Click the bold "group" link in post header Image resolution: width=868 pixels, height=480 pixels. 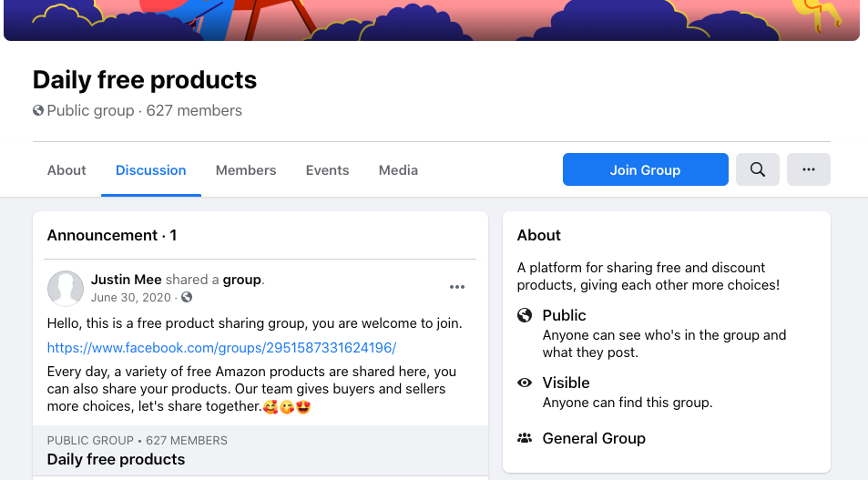[x=242, y=280]
